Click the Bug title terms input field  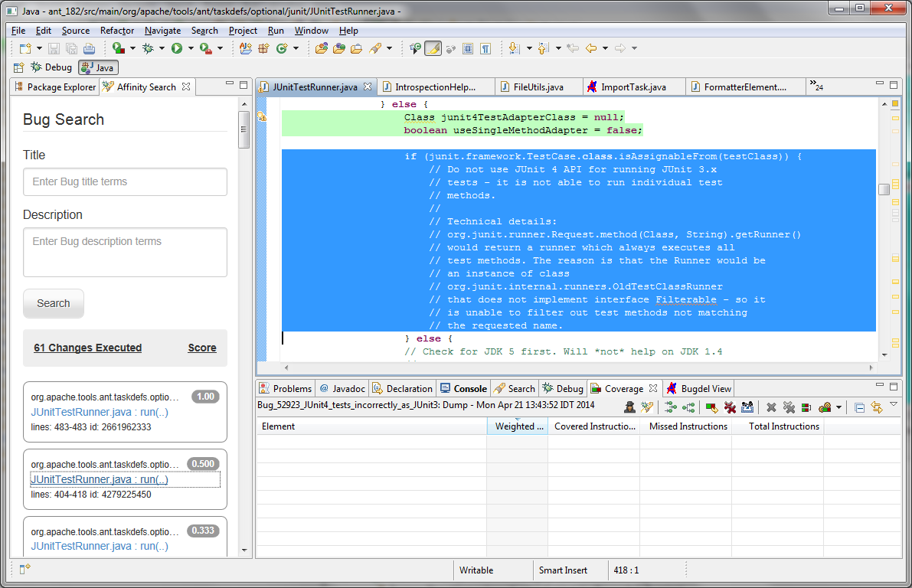[x=125, y=182]
